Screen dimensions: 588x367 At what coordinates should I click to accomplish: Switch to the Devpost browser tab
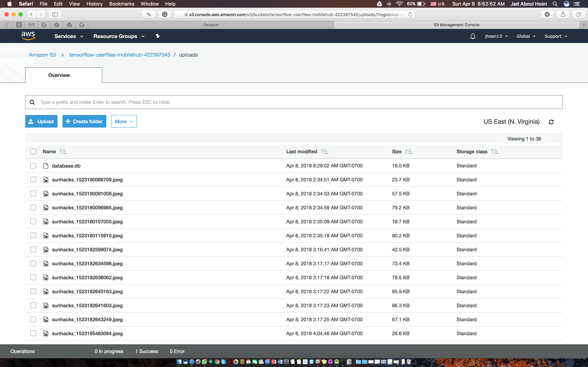pyautogui.click(x=211, y=25)
